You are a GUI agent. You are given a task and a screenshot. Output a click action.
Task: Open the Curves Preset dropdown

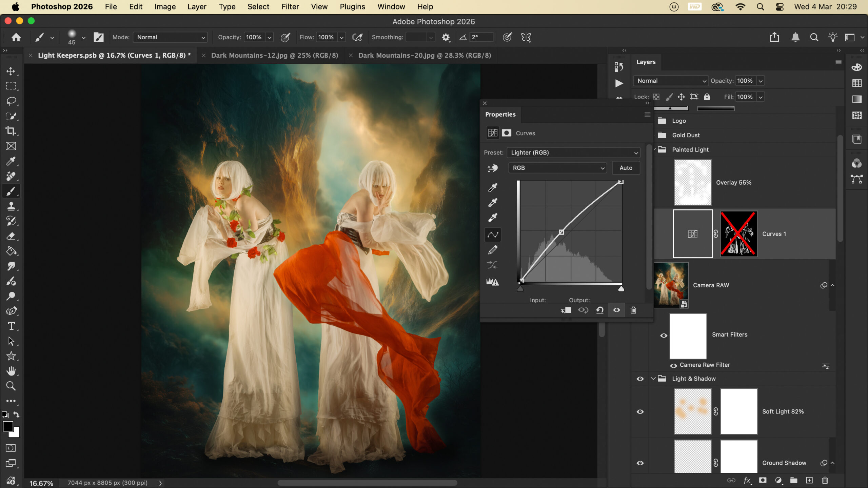573,152
